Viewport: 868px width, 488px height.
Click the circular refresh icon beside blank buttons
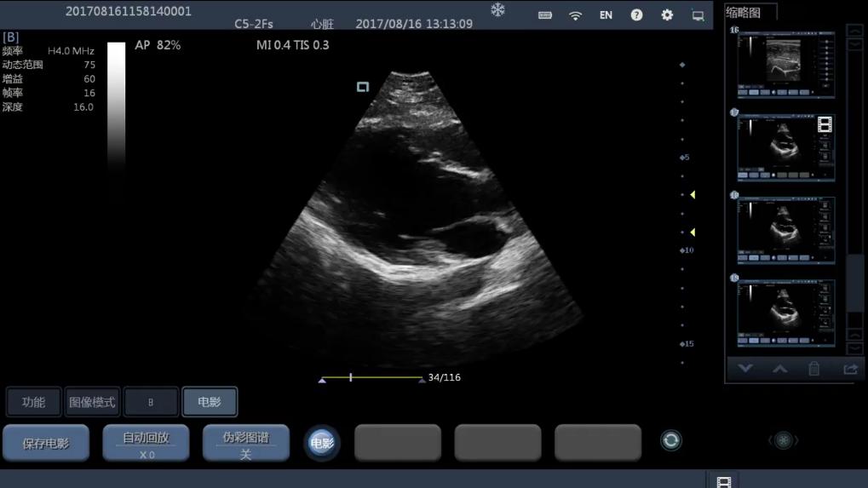[x=671, y=440]
